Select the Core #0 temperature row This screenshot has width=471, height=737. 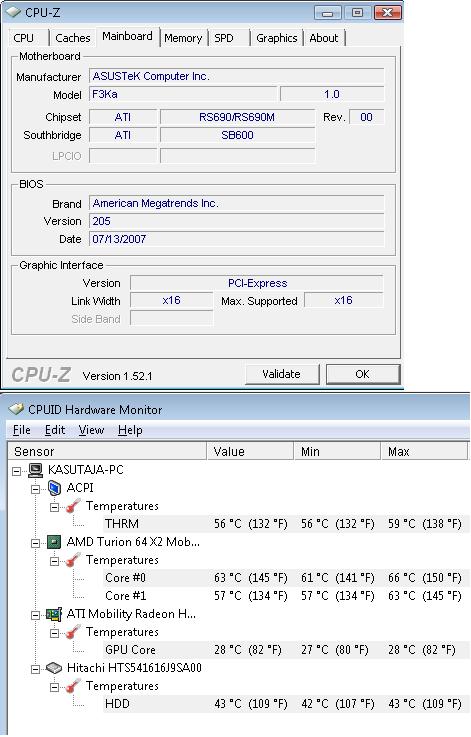point(286,578)
